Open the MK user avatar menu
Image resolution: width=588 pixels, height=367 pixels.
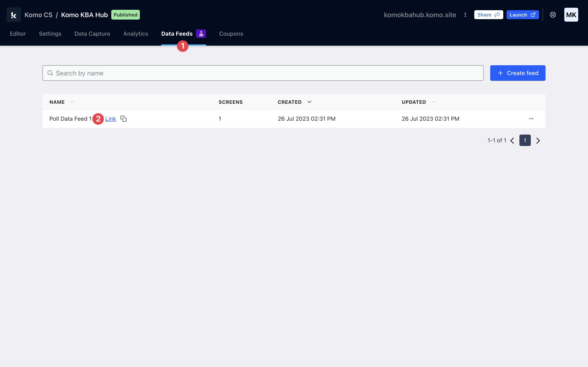coord(571,15)
